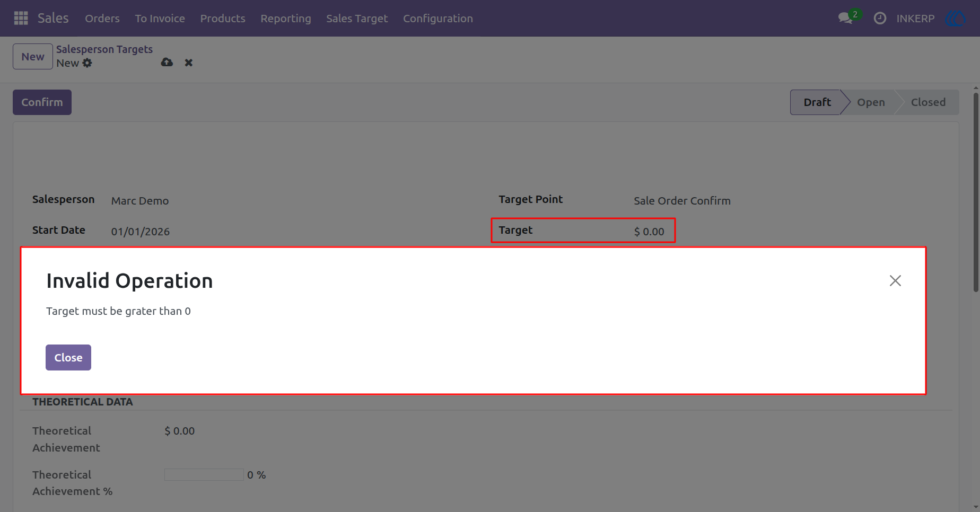Click the page vertical scrollbar
The height and width of the screenshot is (512, 980).
click(976, 192)
